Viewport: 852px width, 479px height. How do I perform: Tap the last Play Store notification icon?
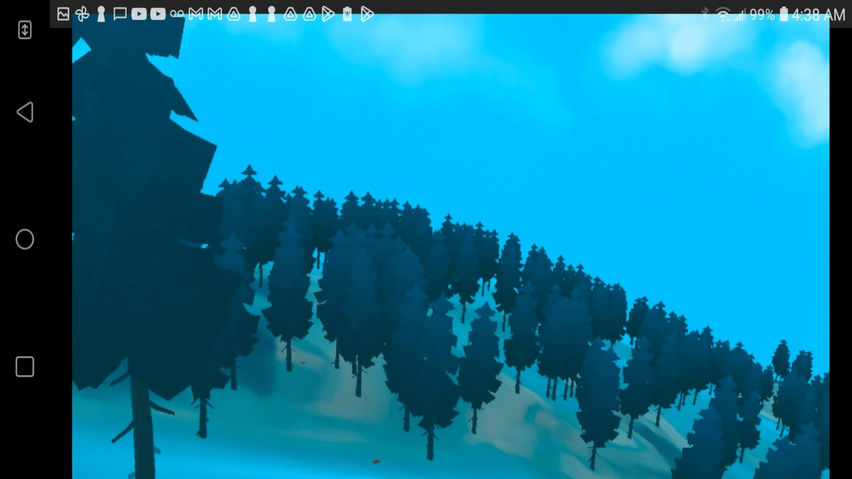click(x=367, y=14)
